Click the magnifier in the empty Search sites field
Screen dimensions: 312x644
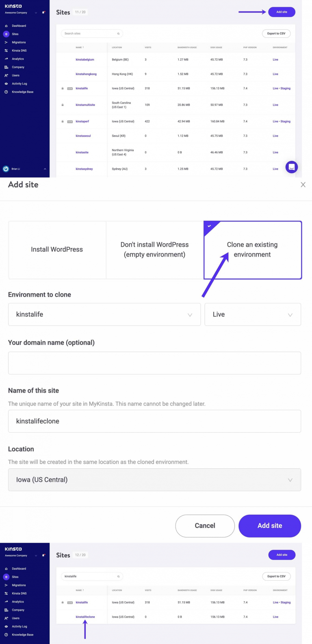(x=119, y=34)
